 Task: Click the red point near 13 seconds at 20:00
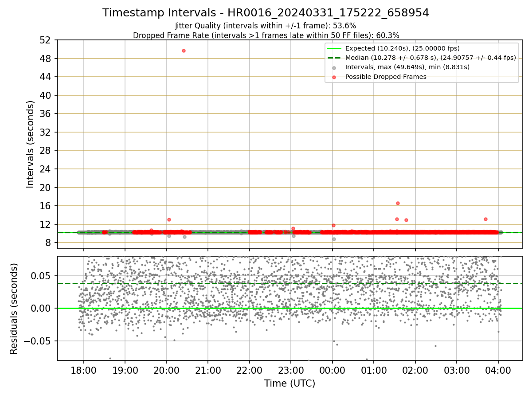(x=169, y=219)
